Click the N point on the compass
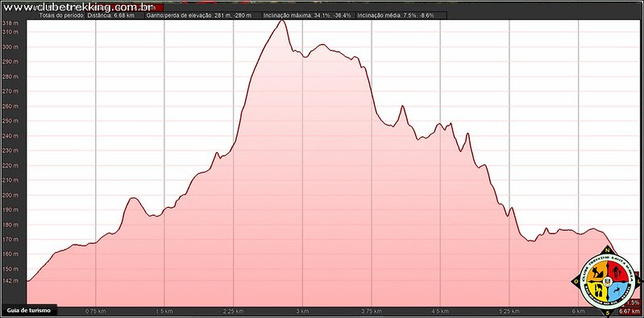Screen dimensions: 644x318 (607, 250)
